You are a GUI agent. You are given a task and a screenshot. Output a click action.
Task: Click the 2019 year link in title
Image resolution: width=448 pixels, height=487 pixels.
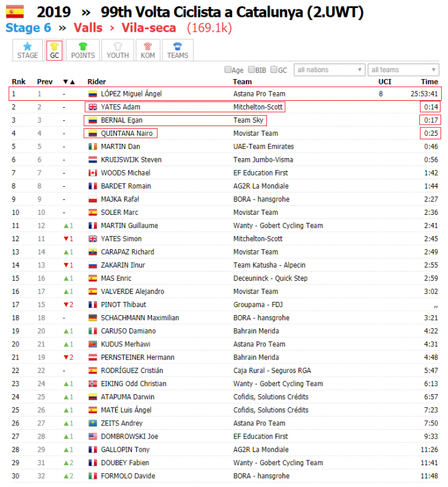54,12
